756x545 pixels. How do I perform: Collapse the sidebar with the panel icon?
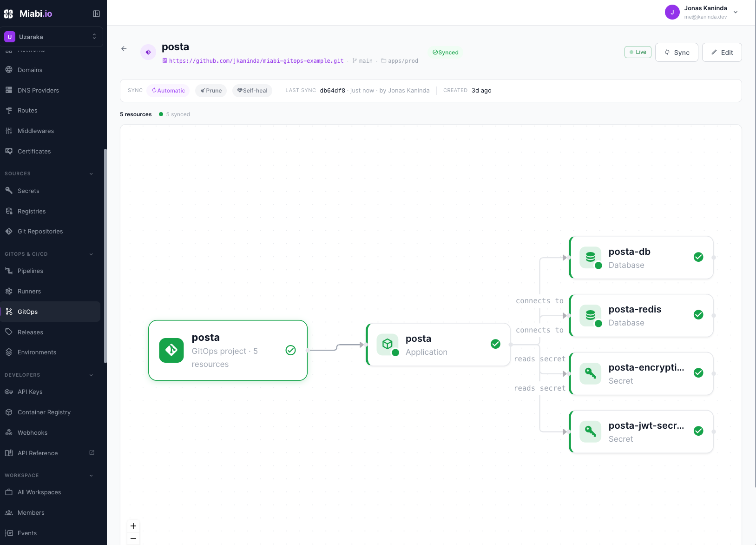(x=96, y=14)
